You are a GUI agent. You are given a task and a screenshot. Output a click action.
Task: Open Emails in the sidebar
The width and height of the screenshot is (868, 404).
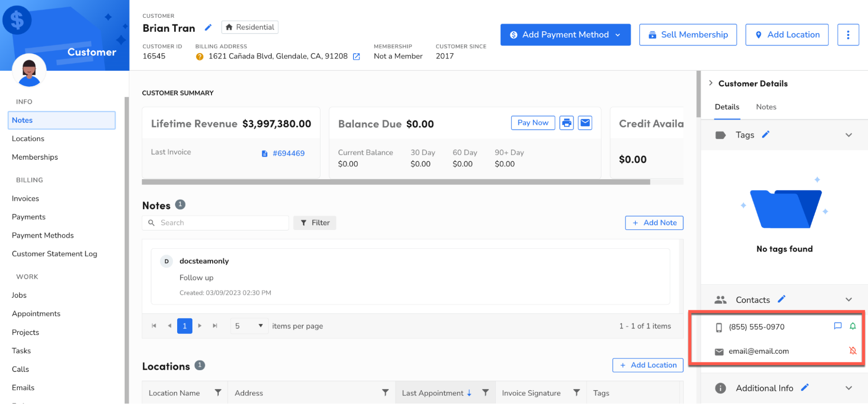[23, 388]
